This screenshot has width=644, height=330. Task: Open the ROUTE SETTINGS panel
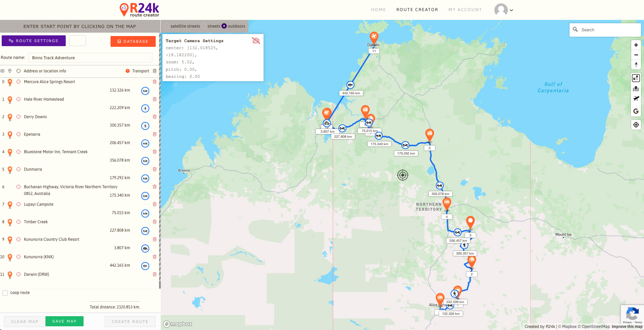[33, 41]
